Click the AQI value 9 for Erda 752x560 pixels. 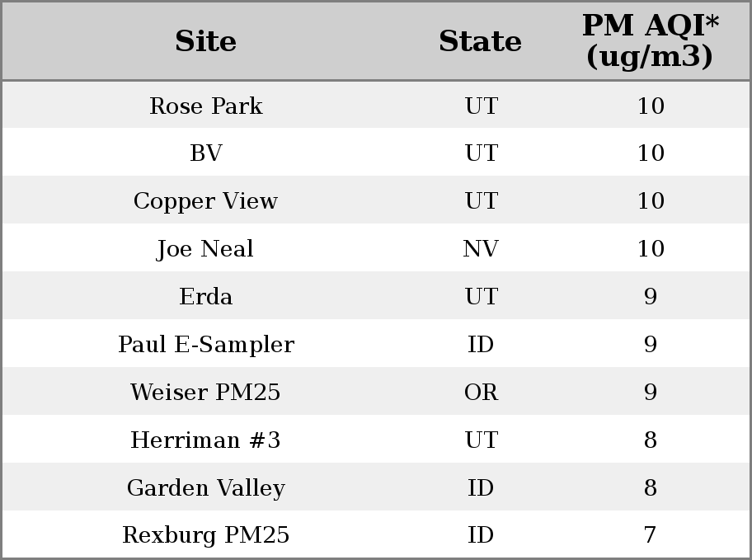651,296
